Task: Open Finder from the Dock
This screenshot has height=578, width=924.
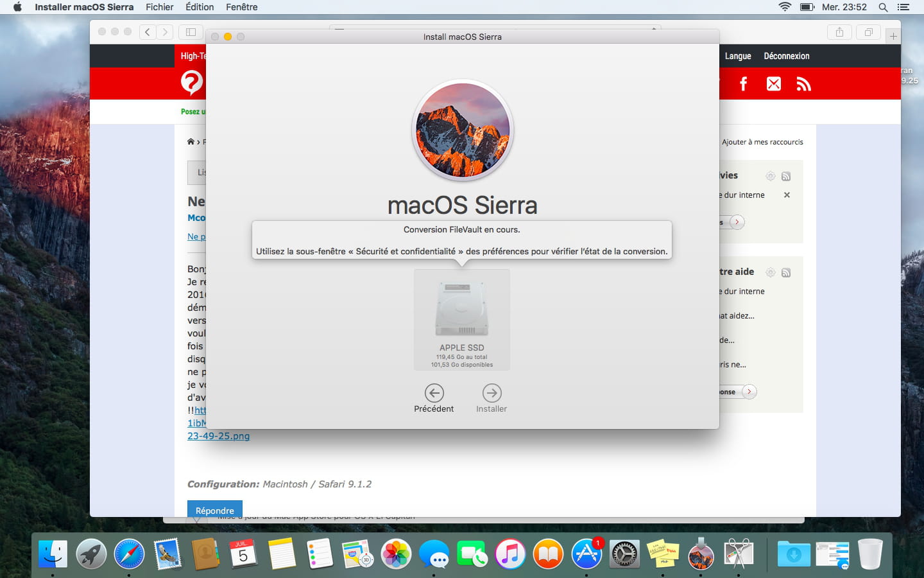Action: click(x=53, y=554)
